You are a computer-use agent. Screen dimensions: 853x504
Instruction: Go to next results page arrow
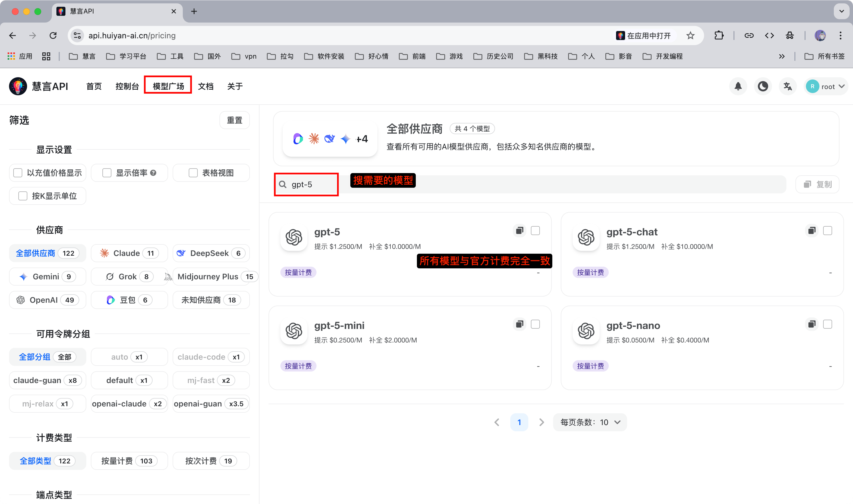point(541,422)
